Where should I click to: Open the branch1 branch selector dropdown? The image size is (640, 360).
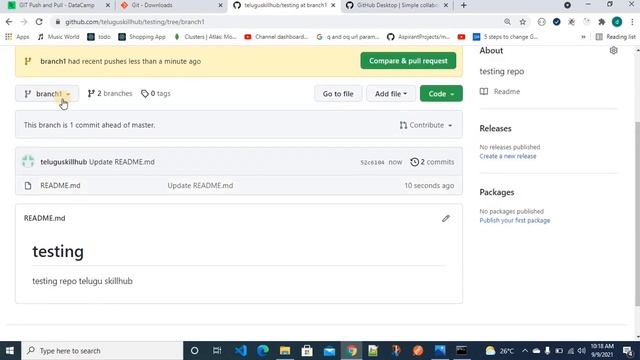[47, 93]
